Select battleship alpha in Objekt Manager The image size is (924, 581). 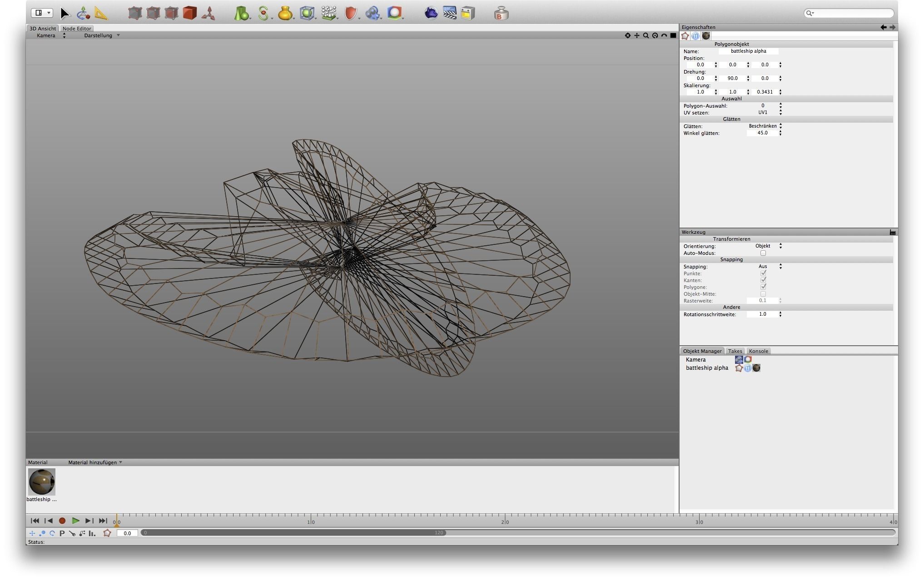[x=706, y=368]
